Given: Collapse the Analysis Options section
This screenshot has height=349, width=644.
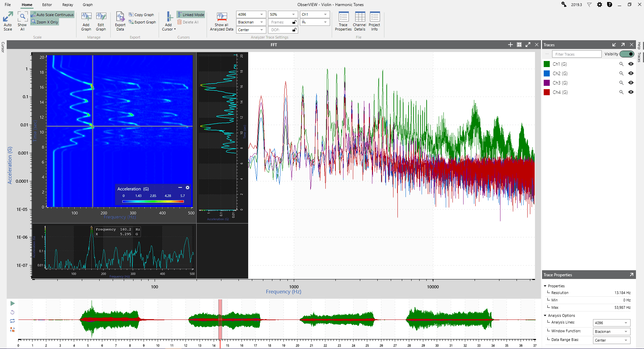Looking at the screenshot, I should click(545, 315).
